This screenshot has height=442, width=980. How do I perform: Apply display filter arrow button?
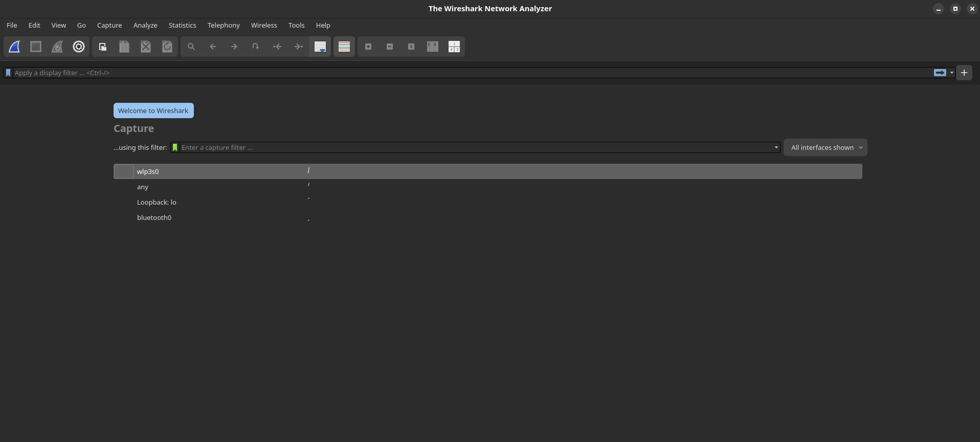(940, 73)
